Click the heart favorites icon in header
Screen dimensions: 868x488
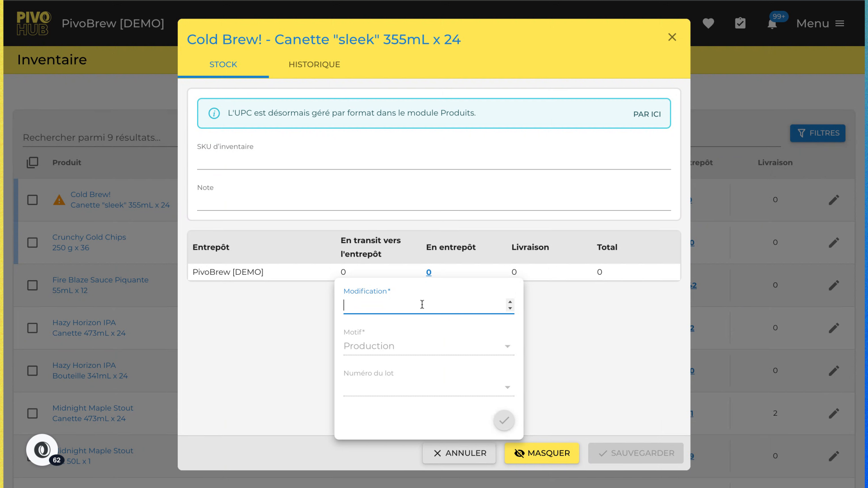click(x=708, y=23)
